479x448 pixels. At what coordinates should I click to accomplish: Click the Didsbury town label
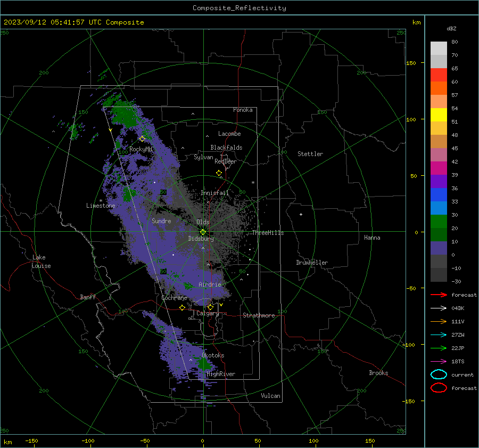pyautogui.click(x=201, y=239)
